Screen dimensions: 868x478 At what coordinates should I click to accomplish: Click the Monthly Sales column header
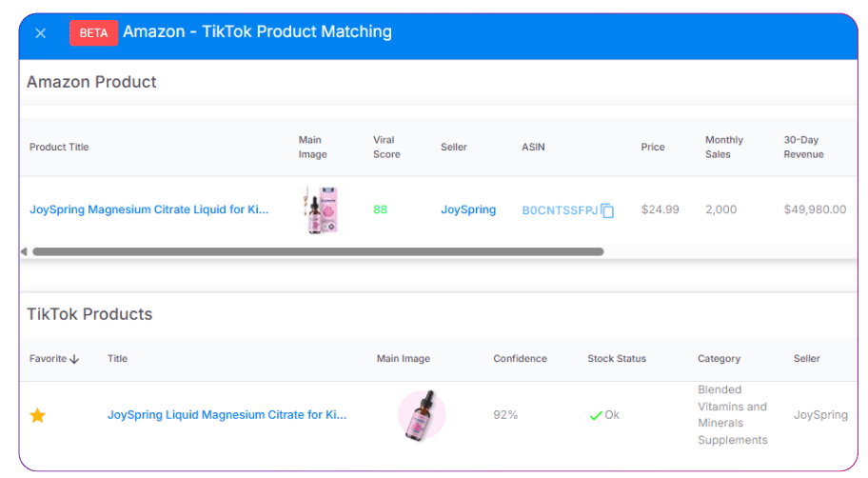point(724,147)
